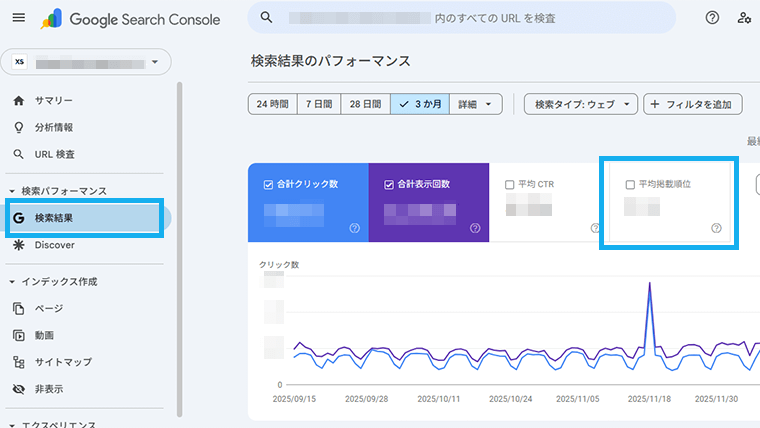Screen dimensions: 760x428
Task: Click the 2025/10/11 axis date label
Action: pos(439,399)
